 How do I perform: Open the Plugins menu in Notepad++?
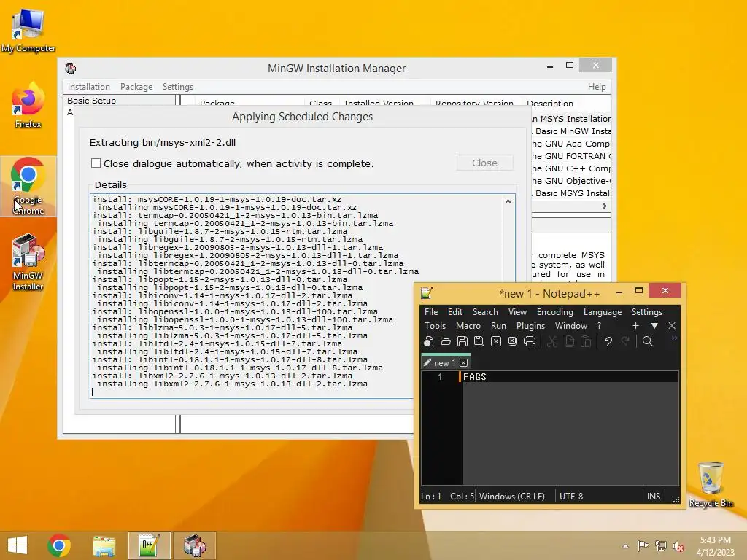coord(531,326)
